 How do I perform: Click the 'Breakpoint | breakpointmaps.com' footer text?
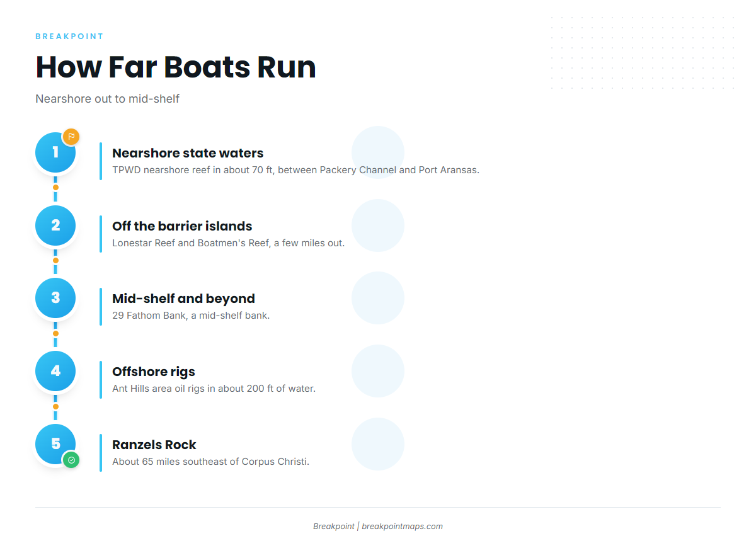378,527
